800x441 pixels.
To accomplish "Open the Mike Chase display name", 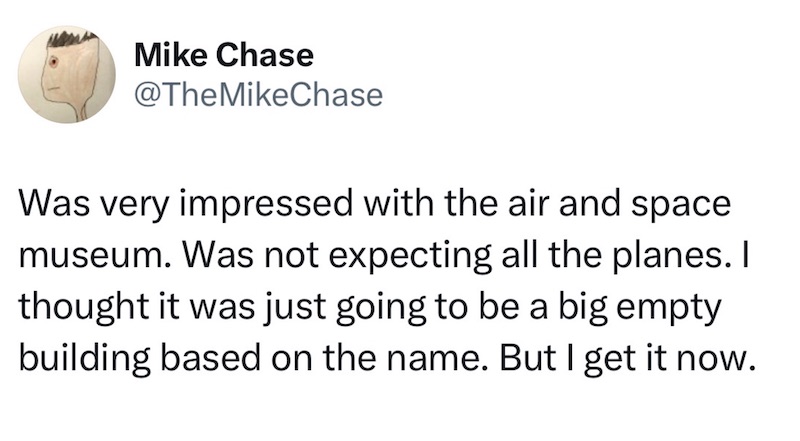I will 224,55.
